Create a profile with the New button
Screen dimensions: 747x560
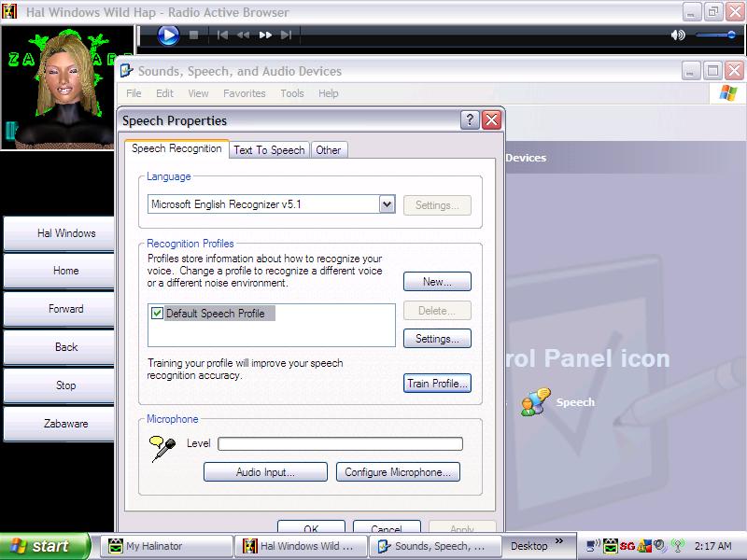[437, 282]
